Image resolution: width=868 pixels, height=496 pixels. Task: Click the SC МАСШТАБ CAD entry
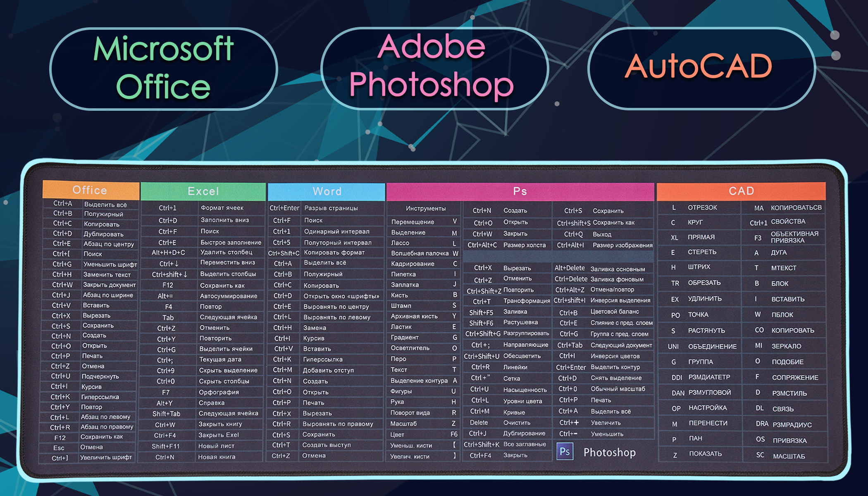785,455
